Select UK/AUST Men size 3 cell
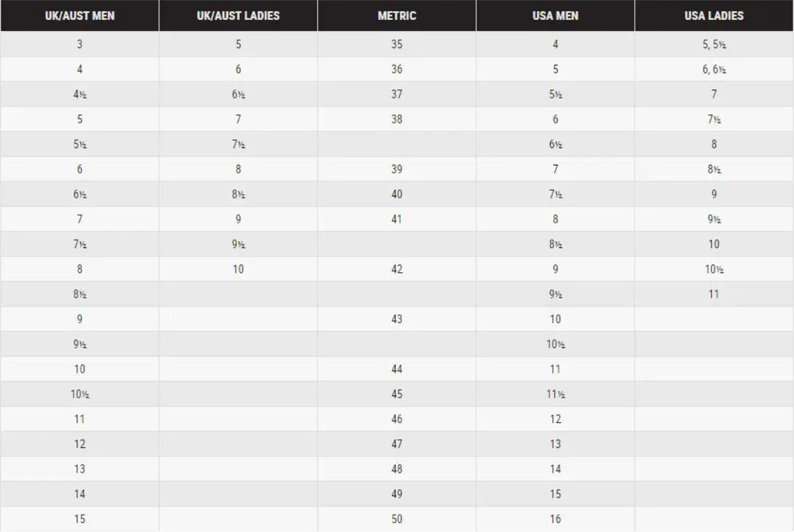 [x=79, y=45]
